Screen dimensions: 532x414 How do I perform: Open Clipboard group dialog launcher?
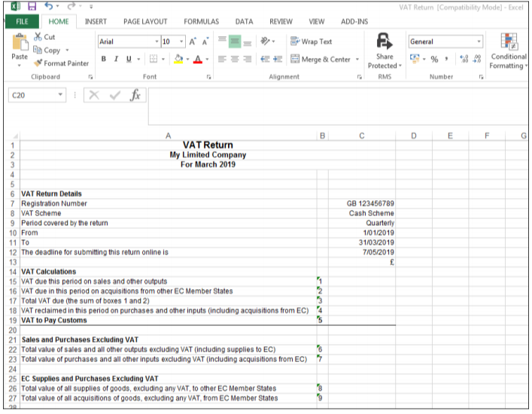point(90,77)
